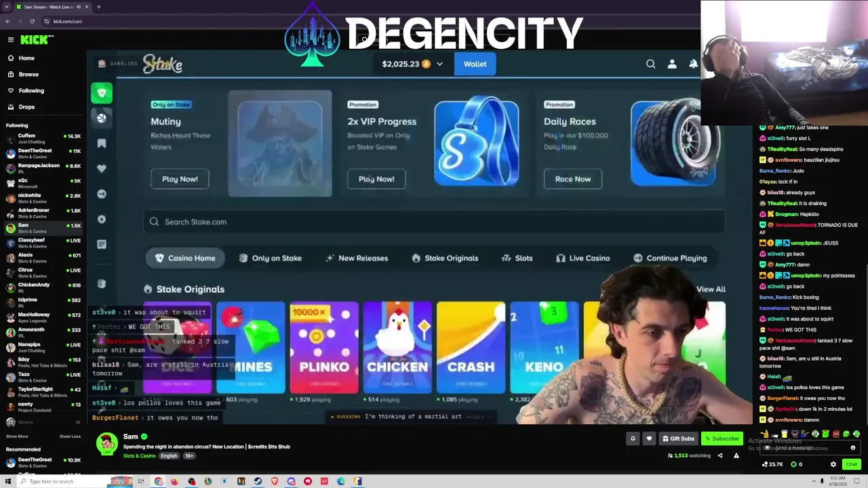This screenshot has width=868, height=488.
Task: Click the green Chat send button
Action: point(852,464)
